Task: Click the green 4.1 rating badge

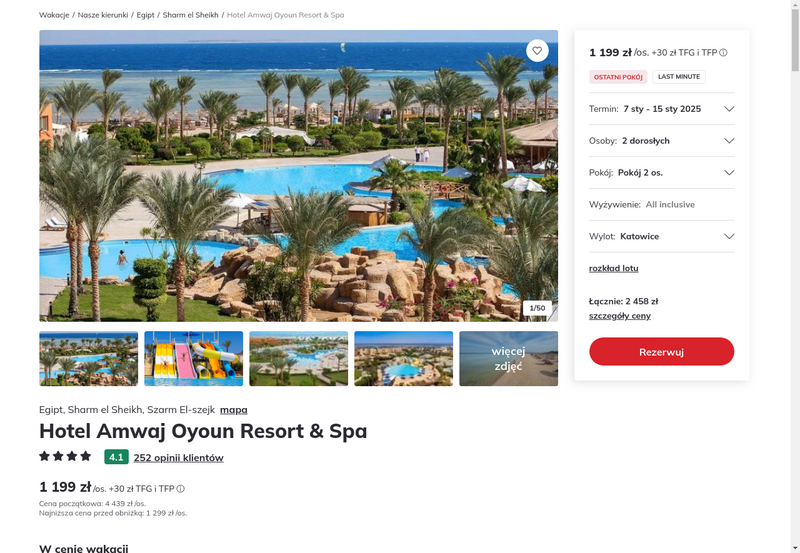Action: tap(116, 457)
